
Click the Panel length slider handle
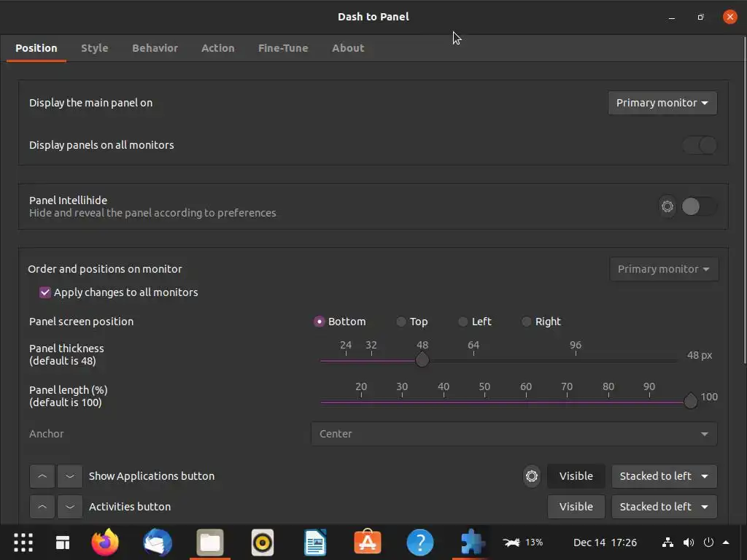690,402
